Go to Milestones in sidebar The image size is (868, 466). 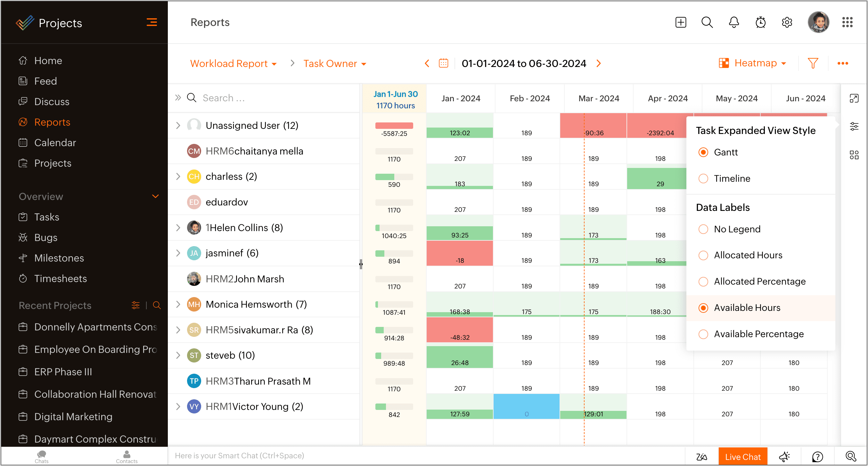click(x=59, y=258)
